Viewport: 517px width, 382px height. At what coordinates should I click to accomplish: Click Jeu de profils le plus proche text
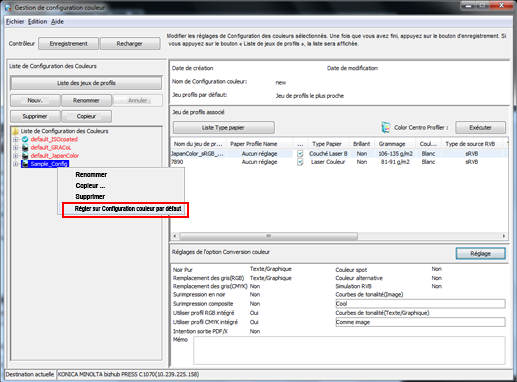point(310,96)
